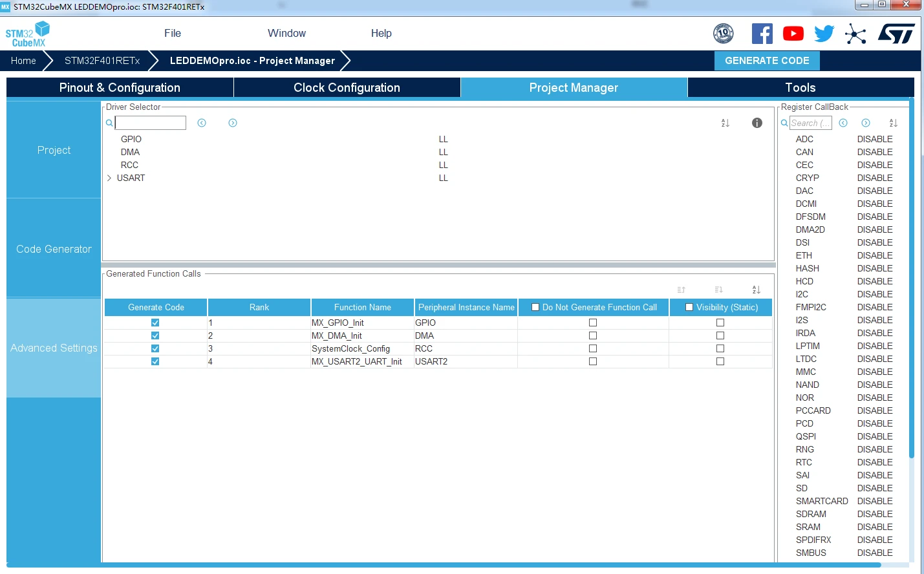This screenshot has height=574, width=924.
Task: Check Do Not Generate Function Call for SystemClock_Config
Action: pos(593,348)
